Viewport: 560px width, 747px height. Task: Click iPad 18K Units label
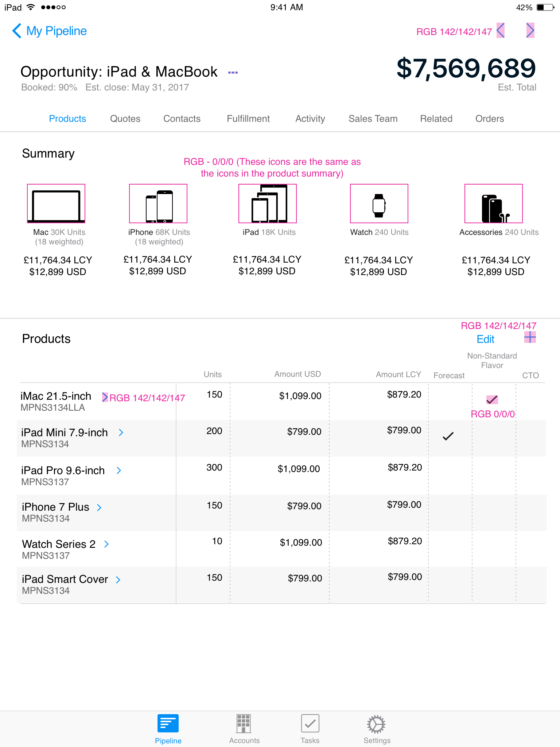point(269,232)
